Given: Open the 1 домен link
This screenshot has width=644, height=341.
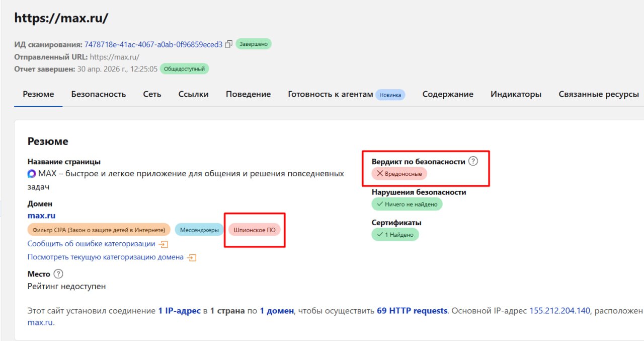Looking at the screenshot, I should [x=277, y=311].
